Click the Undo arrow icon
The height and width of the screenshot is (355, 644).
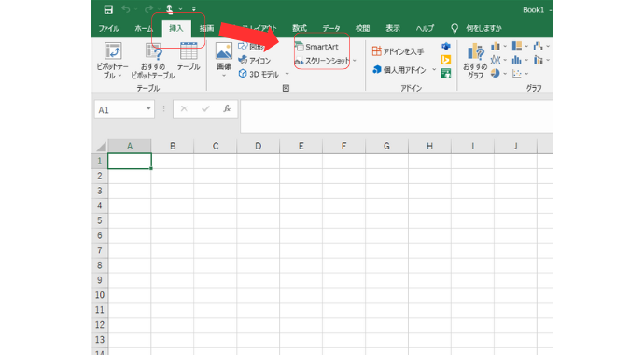126,9
